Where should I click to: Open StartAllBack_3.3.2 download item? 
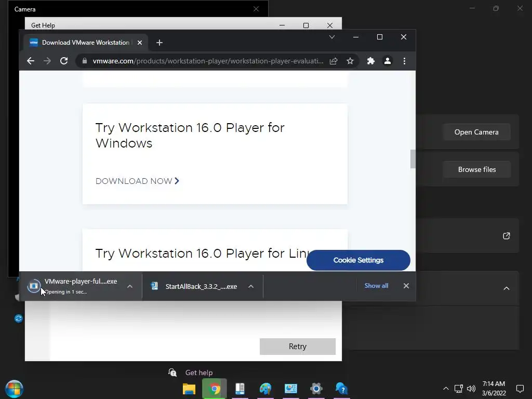pyautogui.click(x=201, y=286)
